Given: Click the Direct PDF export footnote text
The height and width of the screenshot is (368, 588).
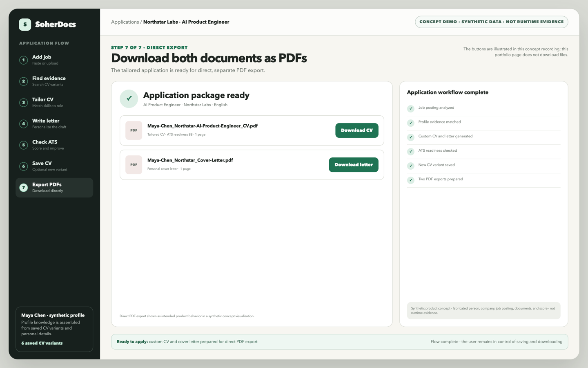Looking at the screenshot, I should [187, 316].
